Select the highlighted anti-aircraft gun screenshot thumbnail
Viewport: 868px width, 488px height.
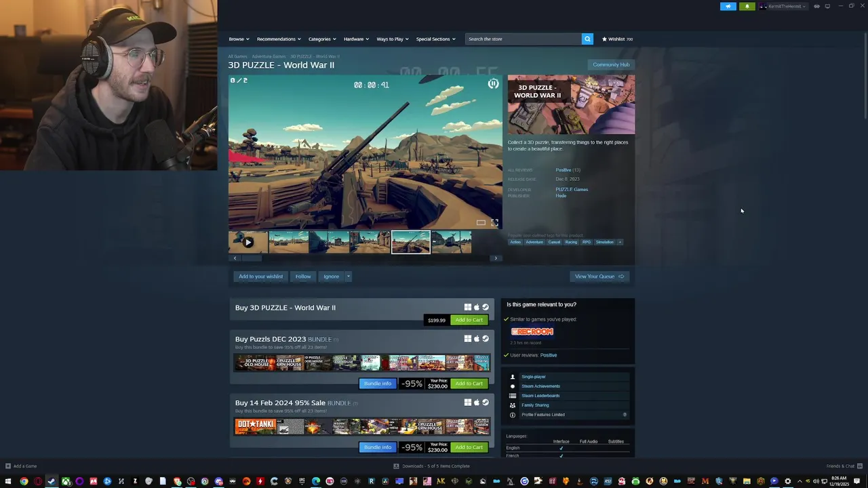click(410, 242)
